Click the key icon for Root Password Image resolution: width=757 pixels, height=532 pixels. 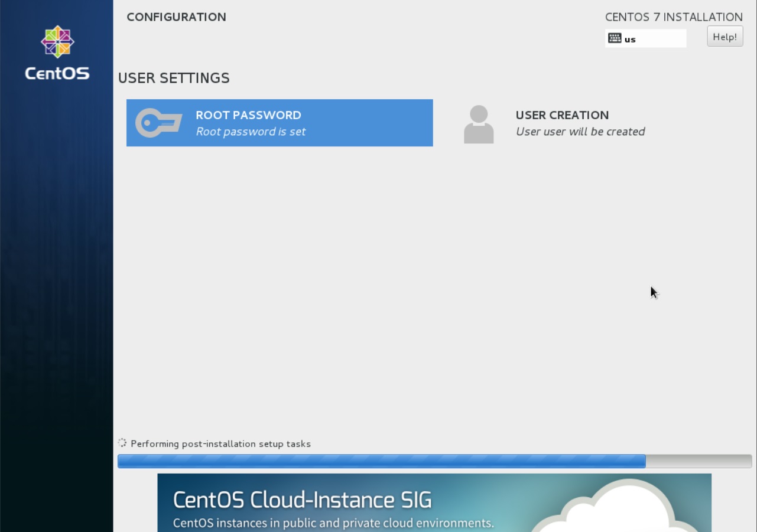point(160,122)
